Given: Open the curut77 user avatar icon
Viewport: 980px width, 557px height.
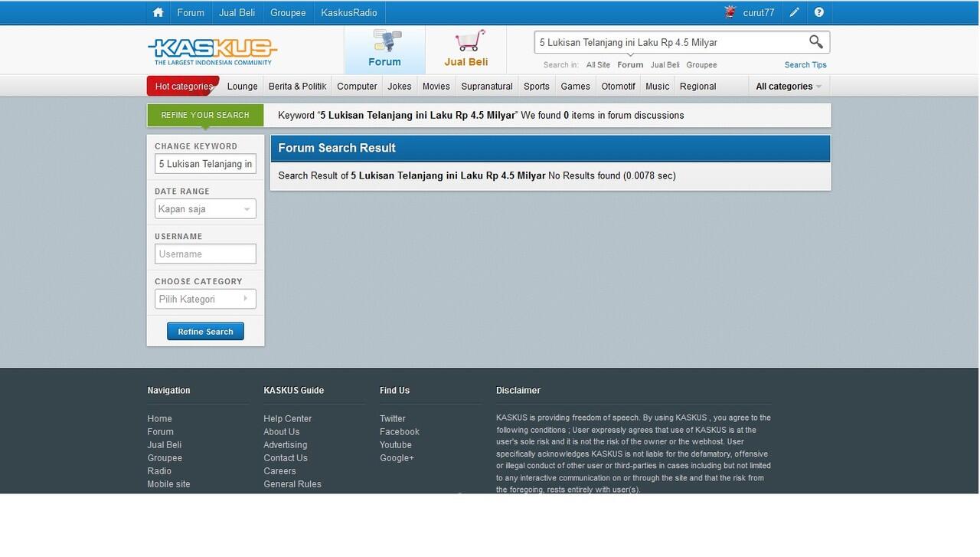Looking at the screenshot, I should 730,12.
